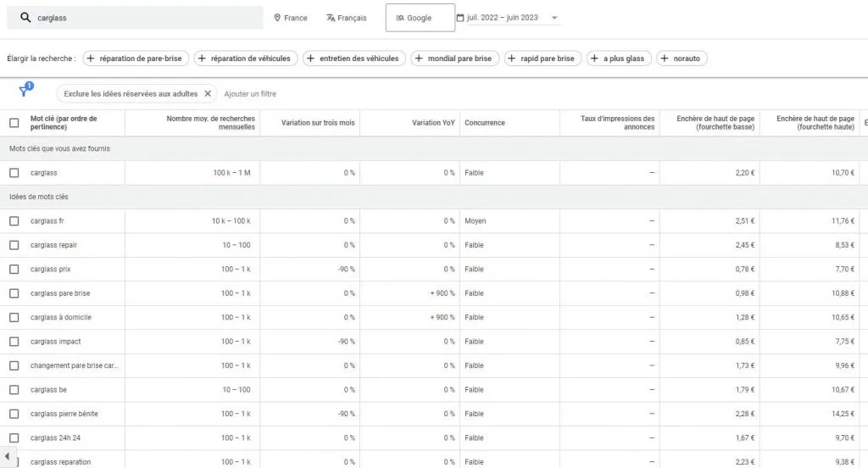The image size is (868, 468).
Task: Click the 'Idées de mots clés' section header
Action: [39, 197]
